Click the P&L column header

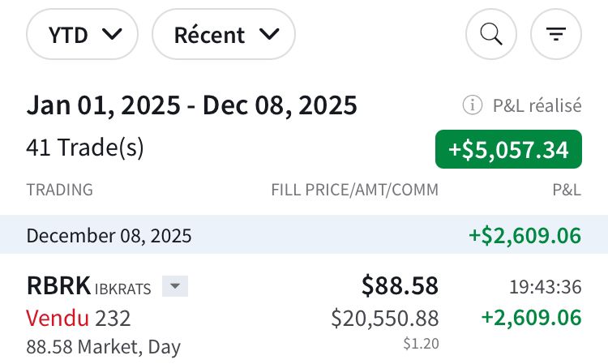[567, 190]
